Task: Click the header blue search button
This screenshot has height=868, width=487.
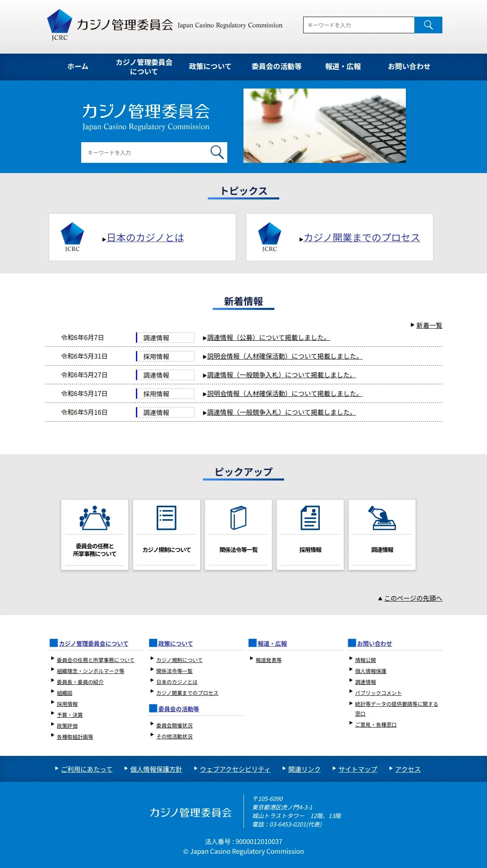Action: tap(428, 25)
